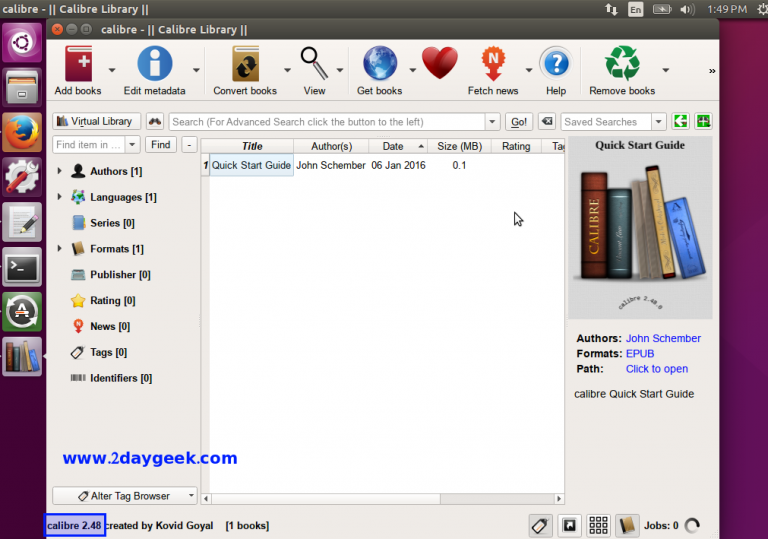
Task: Open Files manager in the launcher
Action: pyautogui.click(x=22, y=87)
